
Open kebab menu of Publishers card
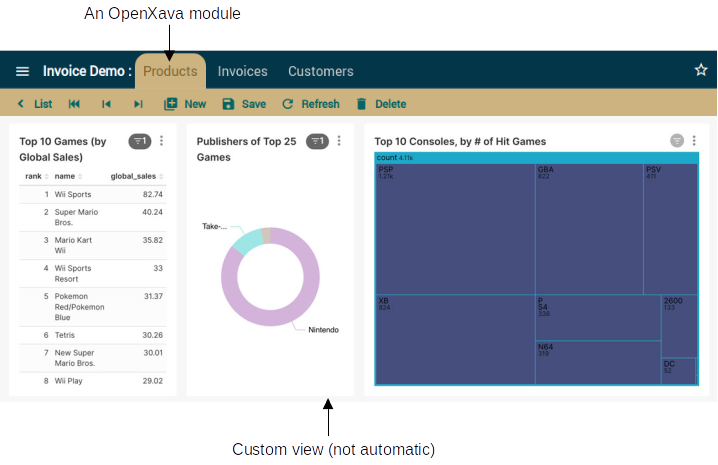pyautogui.click(x=339, y=141)
